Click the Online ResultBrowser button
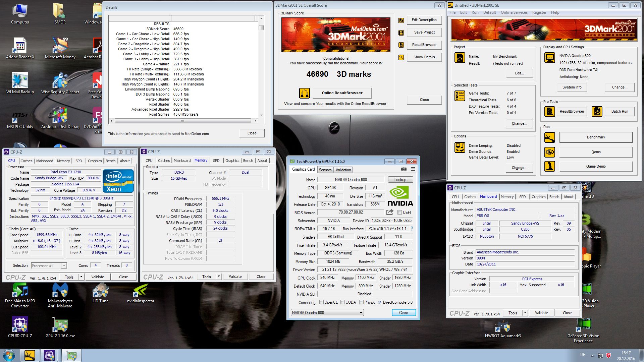Viewport: 644px width, 362px height. click(x=342, y=93)
